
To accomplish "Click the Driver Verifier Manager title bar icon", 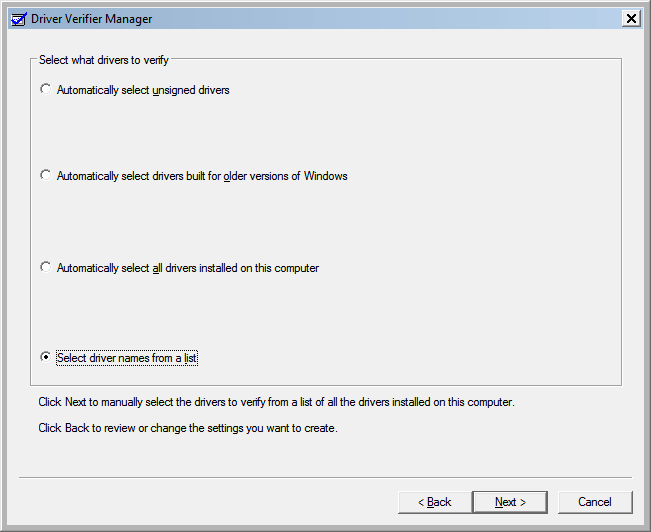I will (19, 19).
